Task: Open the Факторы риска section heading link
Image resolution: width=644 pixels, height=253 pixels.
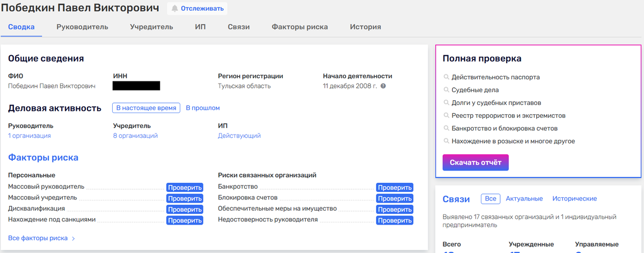Action: (x=43, y=158)
